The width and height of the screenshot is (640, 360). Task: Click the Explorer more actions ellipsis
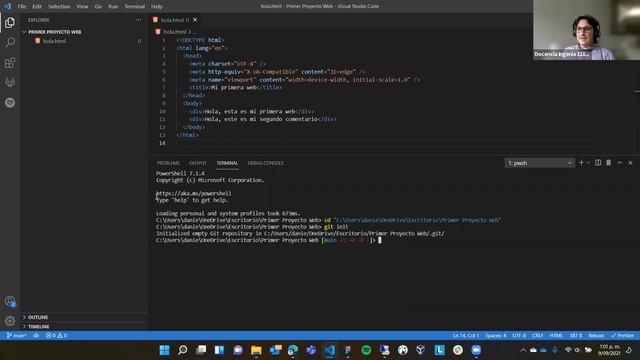click(x=138, y=20)
